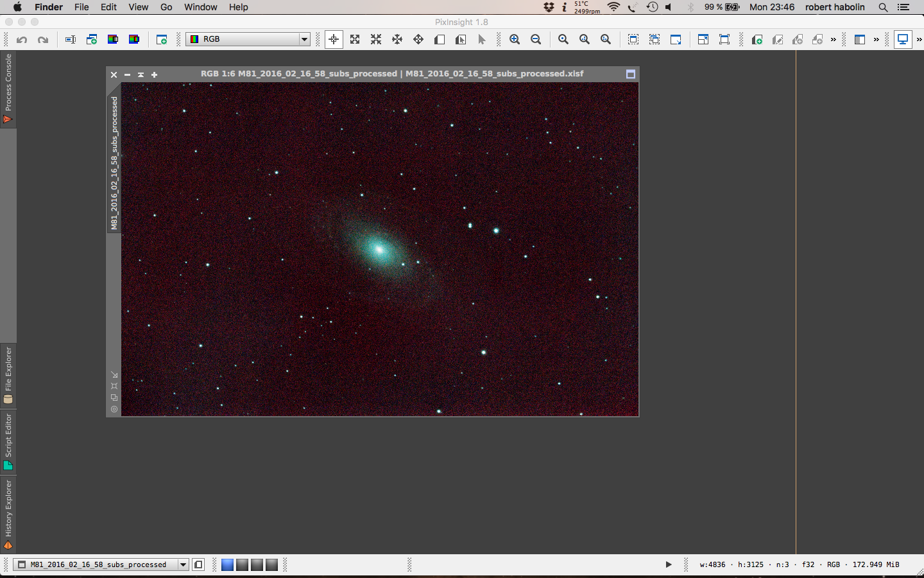This screenshot has width=924, height=578.
Task: Toggle the RGB color bars channel icon
Action: pyautogui.click(x=113, y=40)
